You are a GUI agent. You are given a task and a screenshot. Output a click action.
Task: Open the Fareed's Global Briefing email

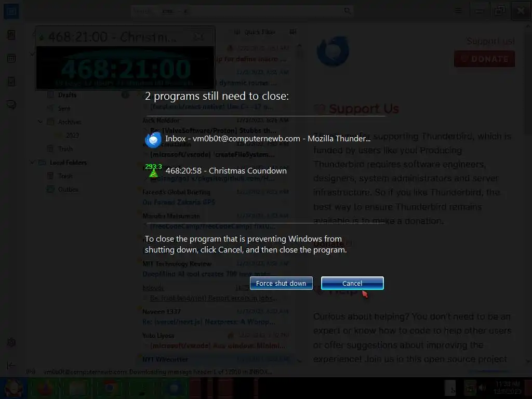216,197
